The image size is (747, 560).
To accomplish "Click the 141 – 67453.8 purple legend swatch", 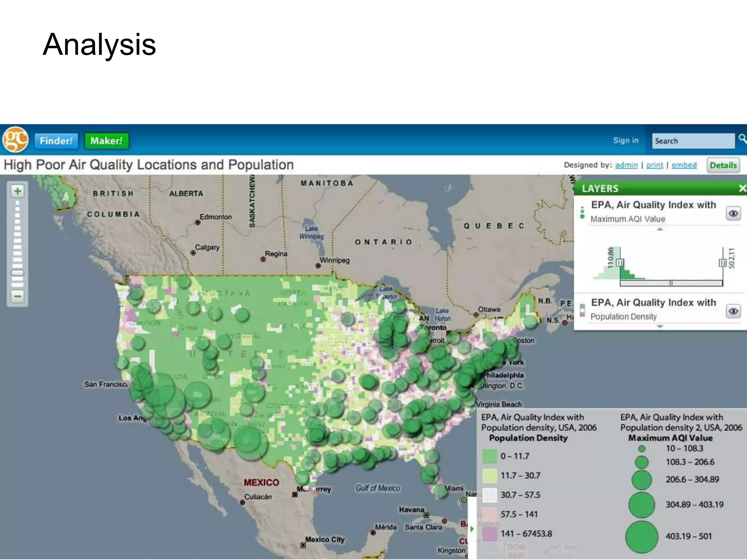I will tap(489, 534).
